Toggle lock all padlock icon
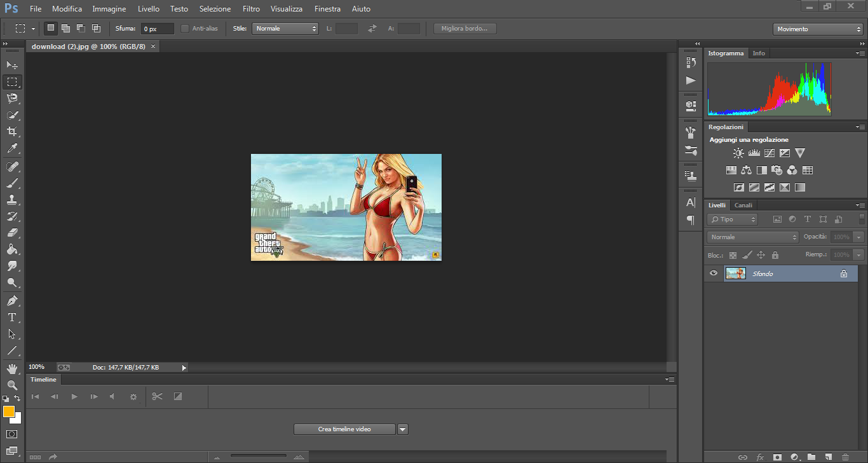 pyautogui.click(x=775, y=255)
